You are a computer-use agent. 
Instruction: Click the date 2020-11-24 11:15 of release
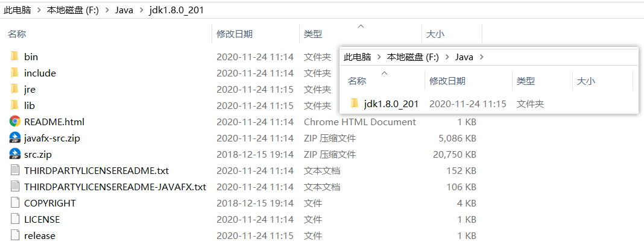pyautogui.click(x=255, y=235)
